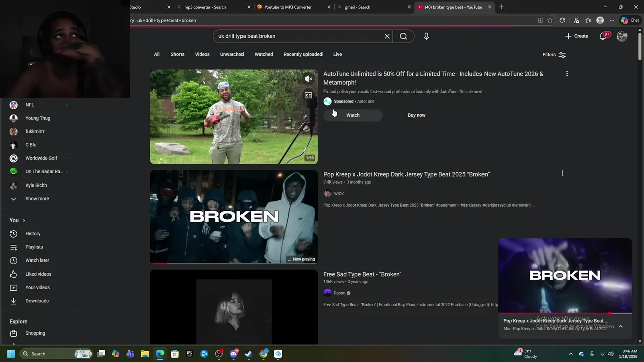The height and width of the screenshot is (362, 644).
Task: Select the Recently uploaded filter chip
Action: 303,54
